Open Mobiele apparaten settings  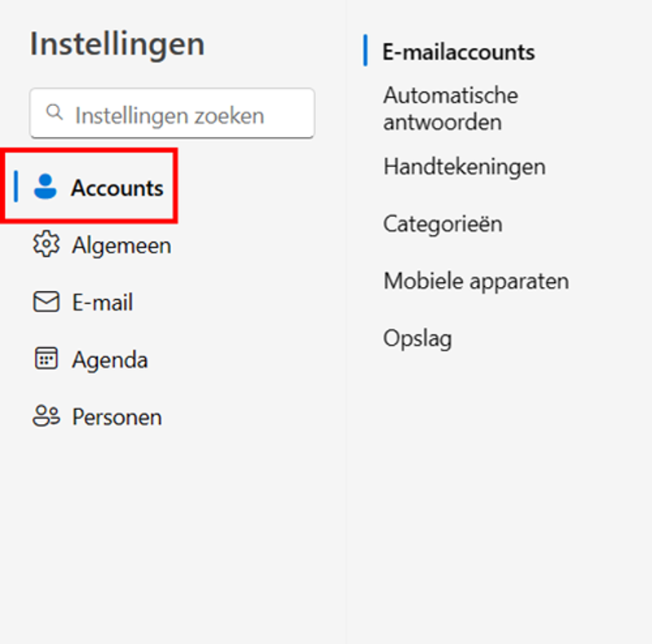point(476,281)
